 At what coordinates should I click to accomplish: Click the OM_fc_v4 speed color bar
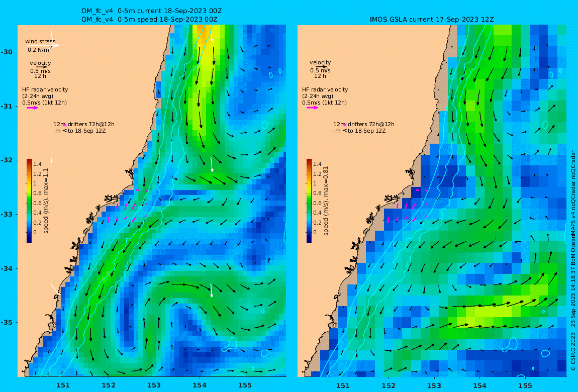click(29, 201)
